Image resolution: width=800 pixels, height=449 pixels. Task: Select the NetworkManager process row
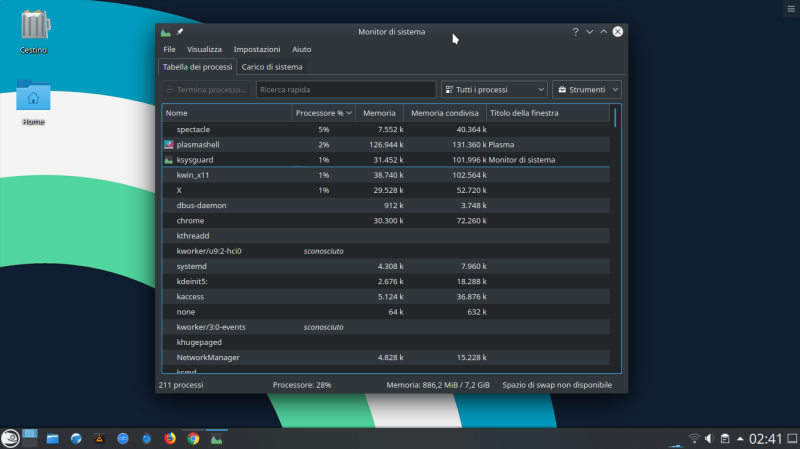(x=386, y=358)
